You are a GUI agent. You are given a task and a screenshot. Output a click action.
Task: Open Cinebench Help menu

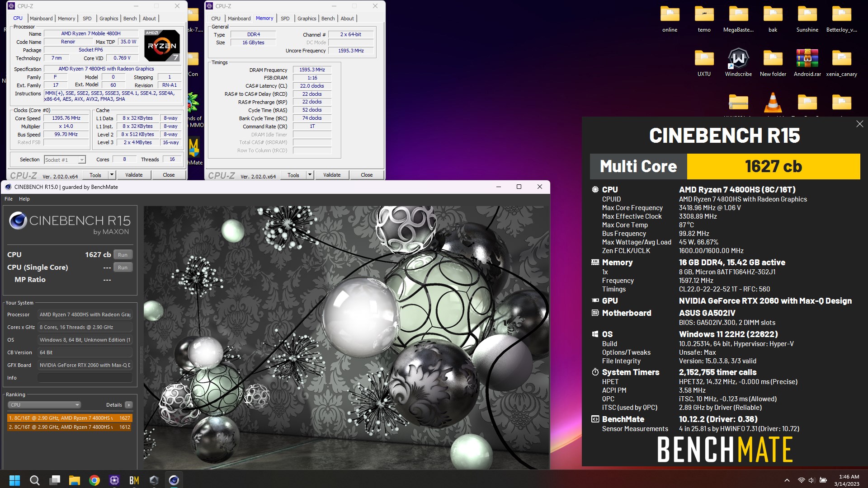24,199
